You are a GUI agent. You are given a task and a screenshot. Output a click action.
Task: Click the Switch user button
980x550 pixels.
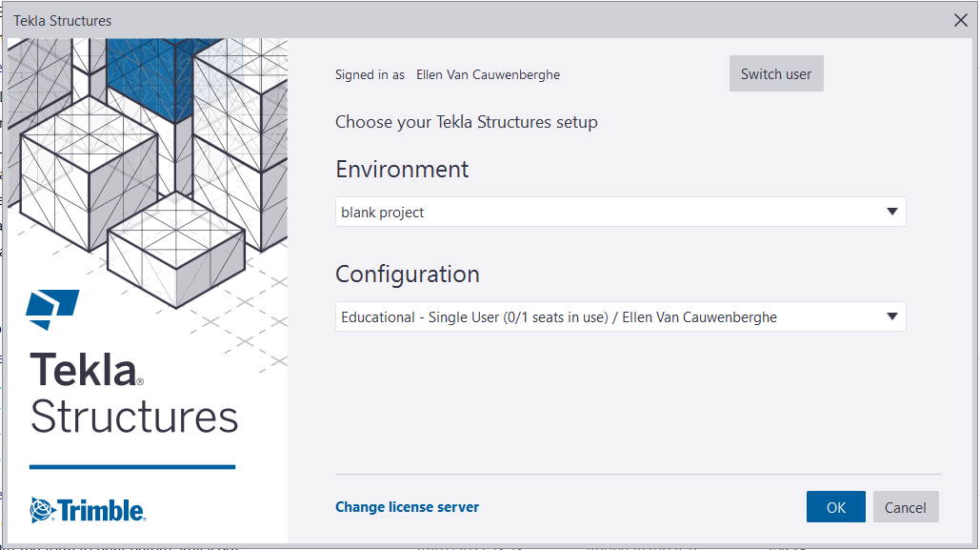775,73
